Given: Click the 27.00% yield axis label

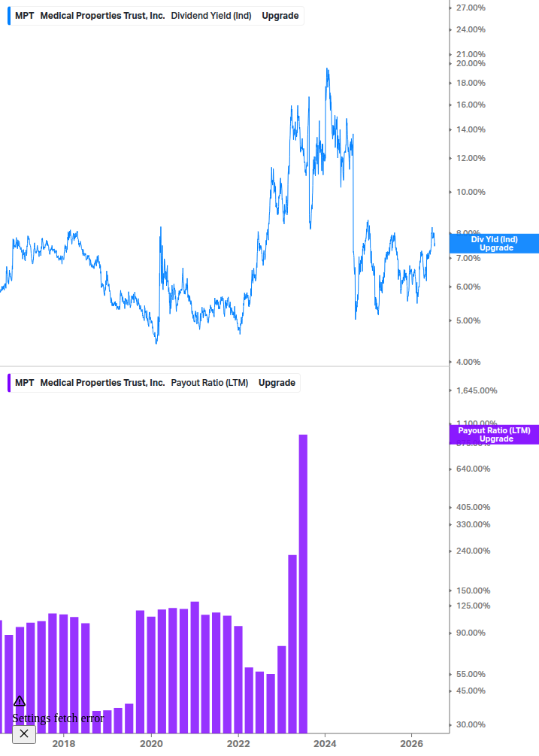Looking at the screenshot, I should [x=471, y=8].
